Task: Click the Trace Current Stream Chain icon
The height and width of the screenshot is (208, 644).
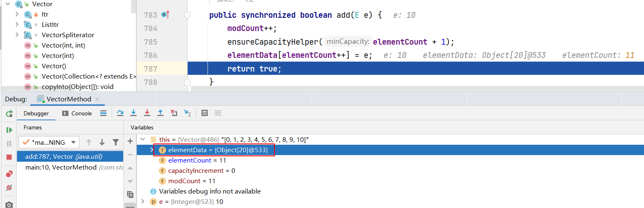Action: [x=218, y=113]
